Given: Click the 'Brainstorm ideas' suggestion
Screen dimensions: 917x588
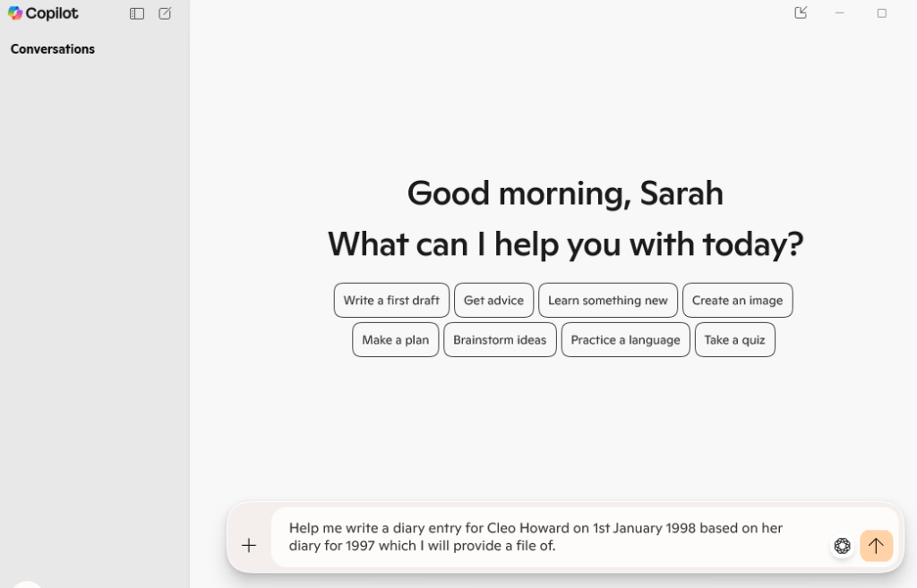Looking at the screenshot, I should 500,340.
